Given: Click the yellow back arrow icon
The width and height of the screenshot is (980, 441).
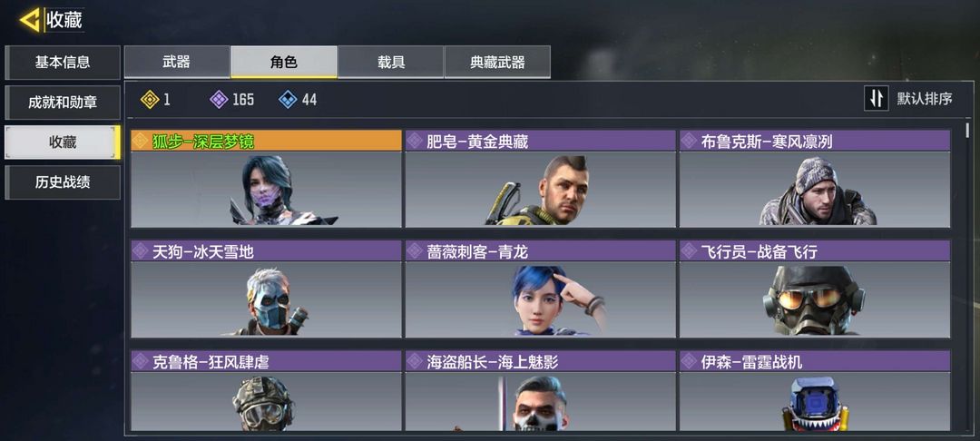Looking at the screenshot, I should click(x=30, y=21).
